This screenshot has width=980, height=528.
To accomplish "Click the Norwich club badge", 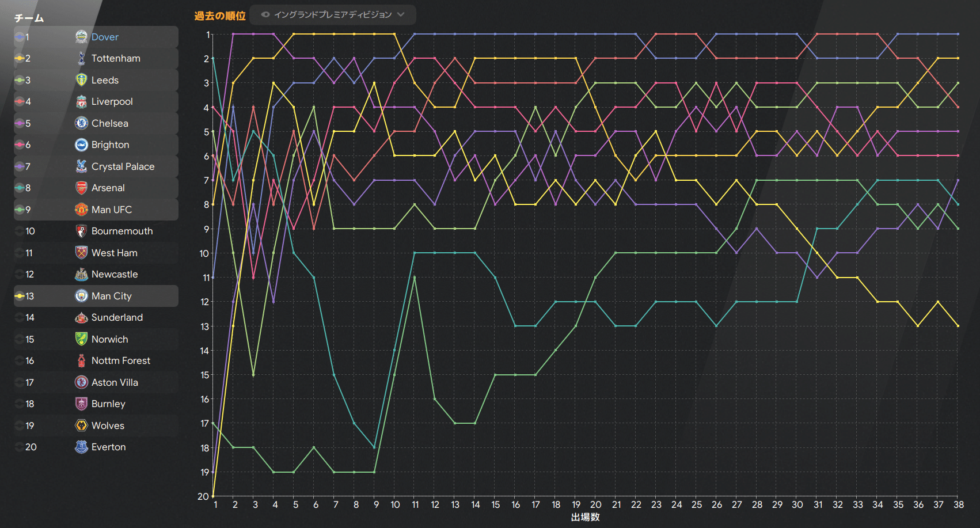I will pos(81,339).
